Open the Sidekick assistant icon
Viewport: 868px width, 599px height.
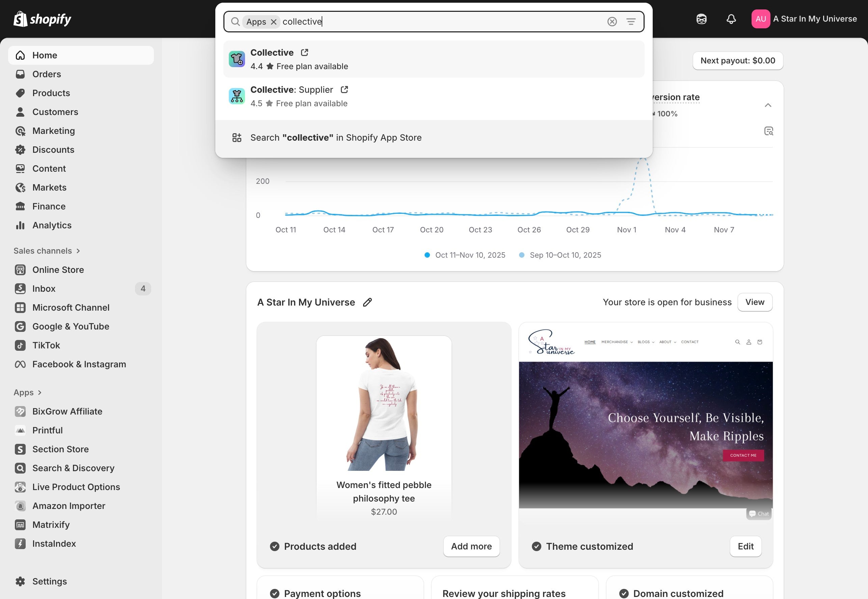(x=701, y=19)
